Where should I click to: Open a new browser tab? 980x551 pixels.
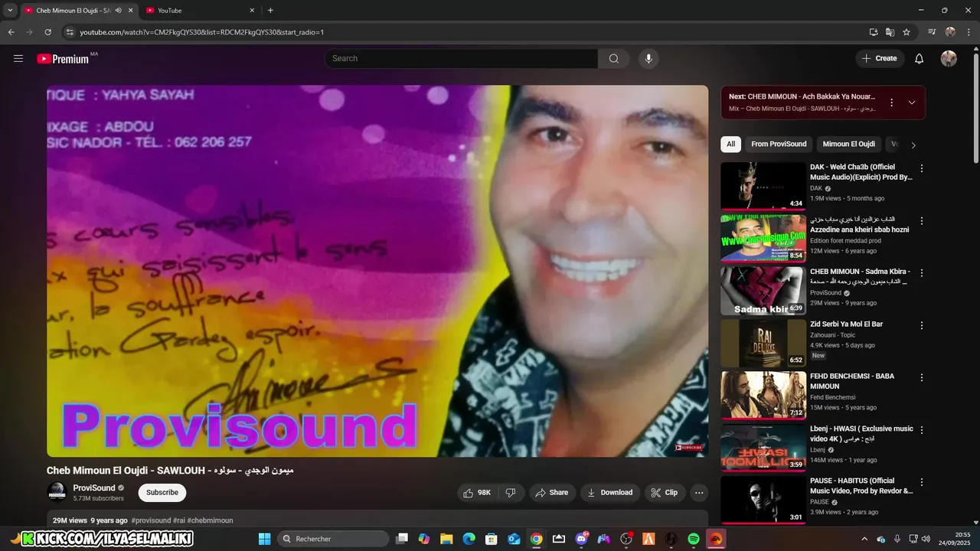tap(270, 11)
